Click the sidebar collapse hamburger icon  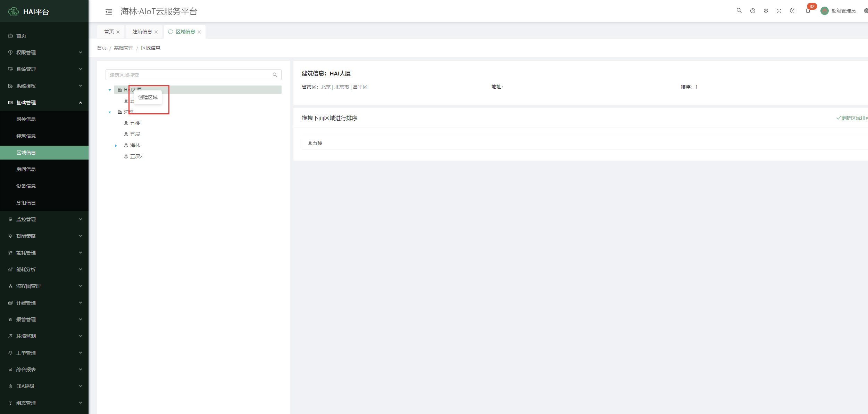109,12
